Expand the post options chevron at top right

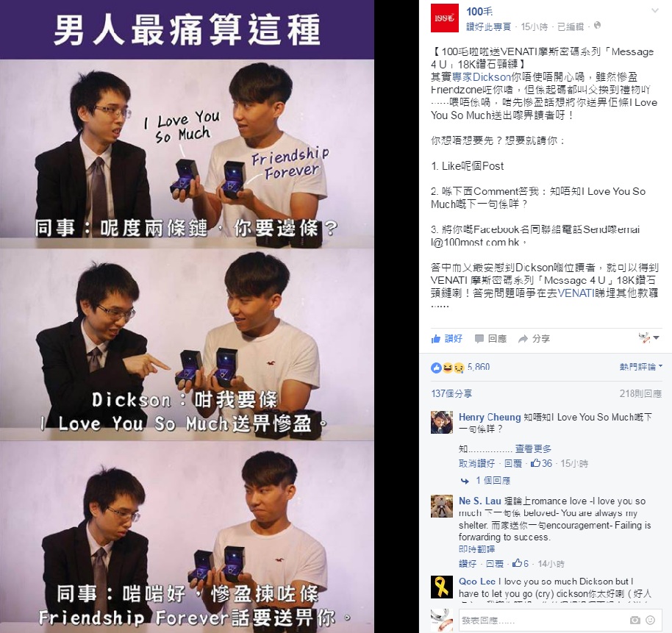coord(654,11)
